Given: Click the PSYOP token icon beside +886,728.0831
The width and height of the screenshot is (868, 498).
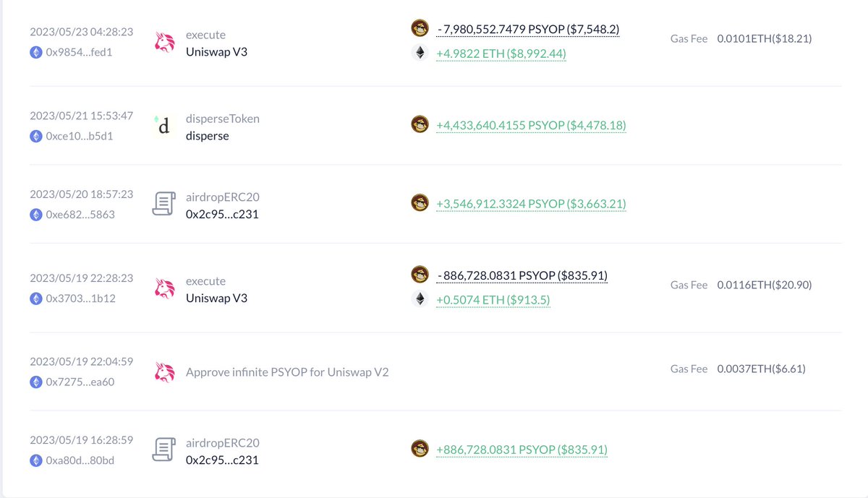Looking at the screenshot, I should click(x=420, y=449).
